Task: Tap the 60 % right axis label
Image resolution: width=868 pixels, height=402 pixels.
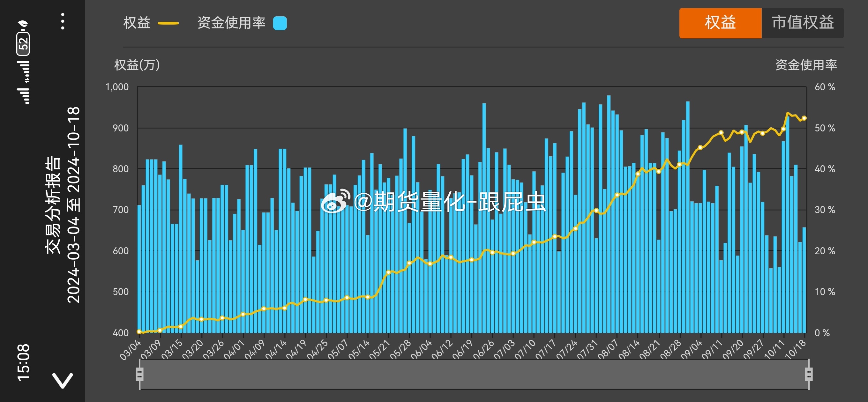Action: (825, 87)
